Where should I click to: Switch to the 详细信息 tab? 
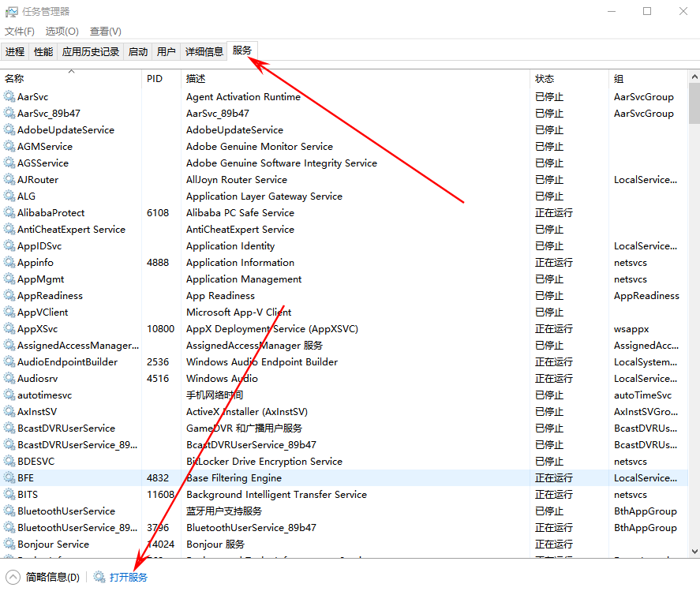coord(204,52)
